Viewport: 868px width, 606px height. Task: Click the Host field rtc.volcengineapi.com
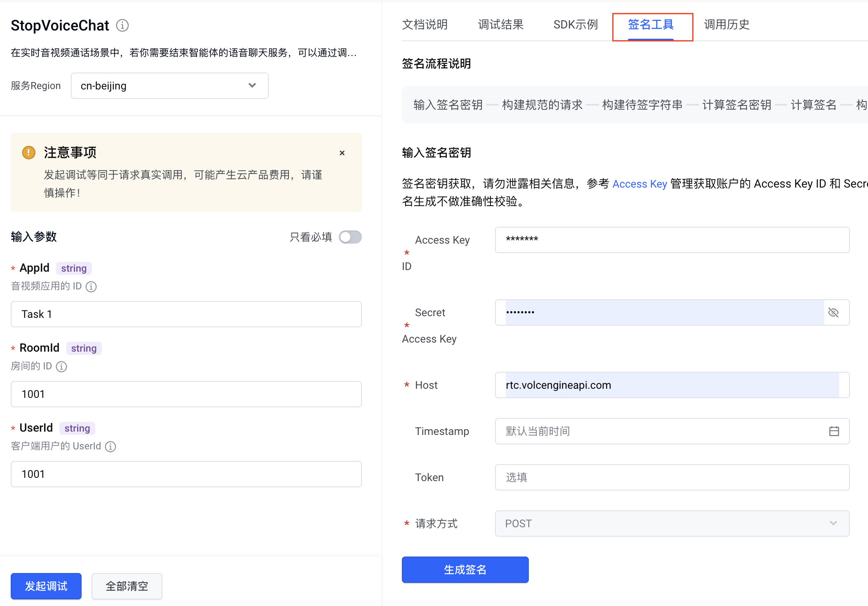tap(672, 385)
